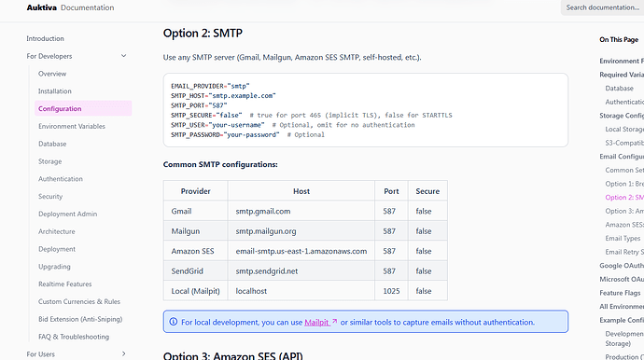Click the smtp.sendgrid.net host cell
The image size is (644, 360).
click(301, 270)
